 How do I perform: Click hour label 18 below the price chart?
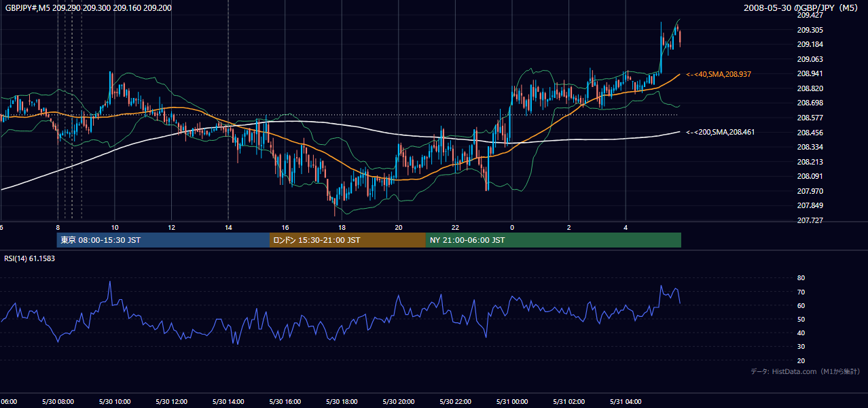click(342, 228)
